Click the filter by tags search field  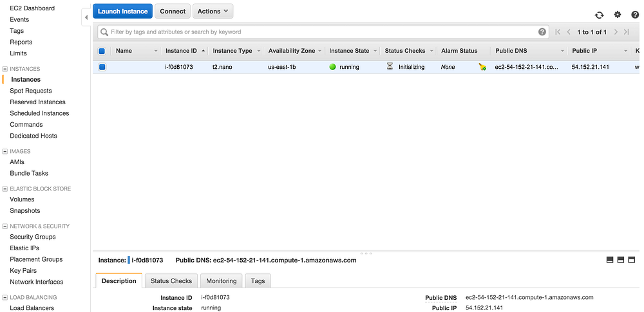tap(323, 32)
